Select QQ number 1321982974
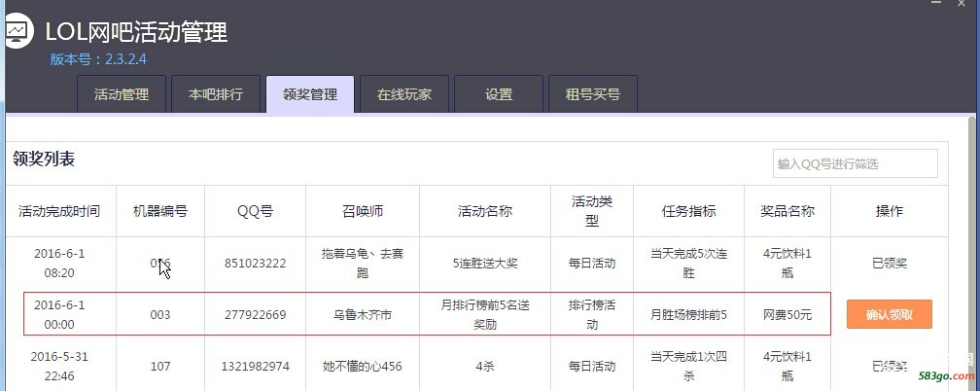Screen dimensions: 980x391 255,366
